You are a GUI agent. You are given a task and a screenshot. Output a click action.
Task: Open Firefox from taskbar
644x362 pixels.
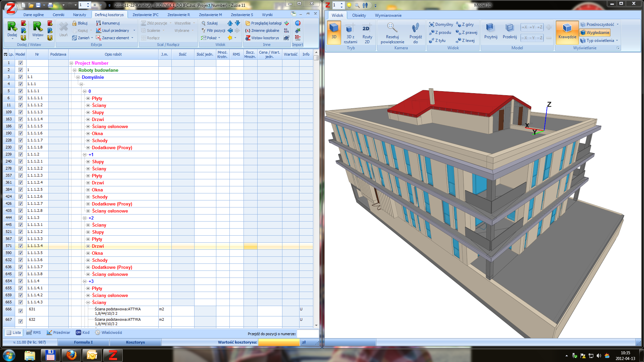(71, 355)
